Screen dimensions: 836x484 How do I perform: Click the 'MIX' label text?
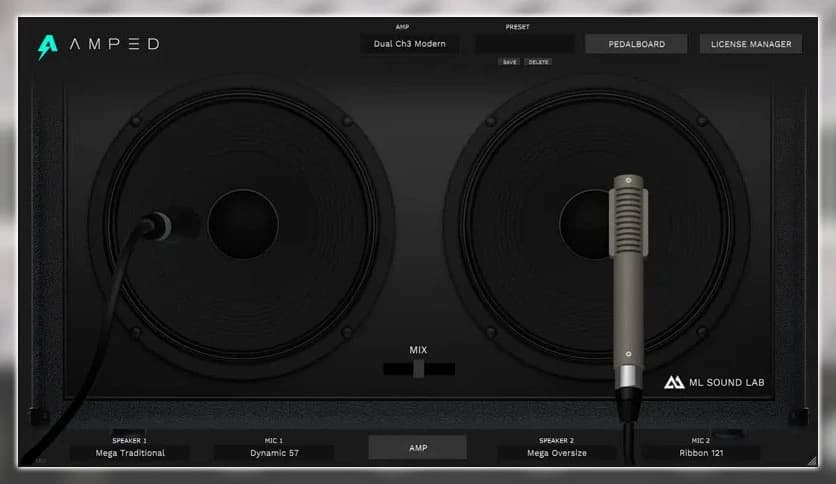(418, 350)
